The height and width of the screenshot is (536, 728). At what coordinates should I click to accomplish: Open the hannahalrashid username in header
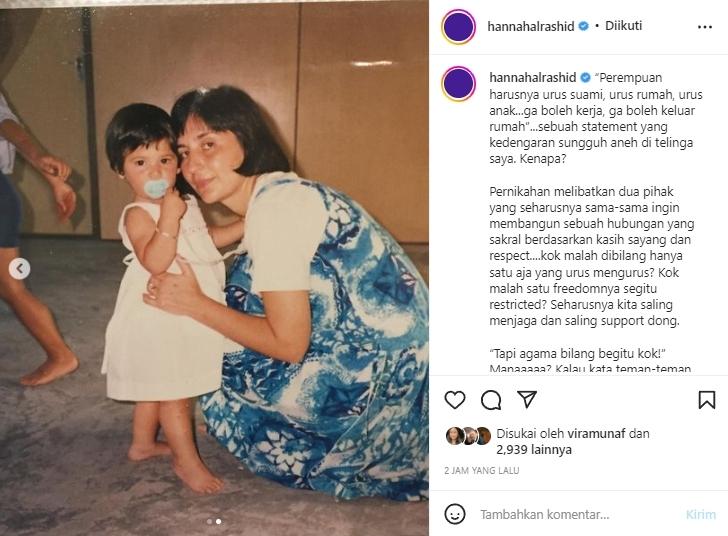click(531, 26)
